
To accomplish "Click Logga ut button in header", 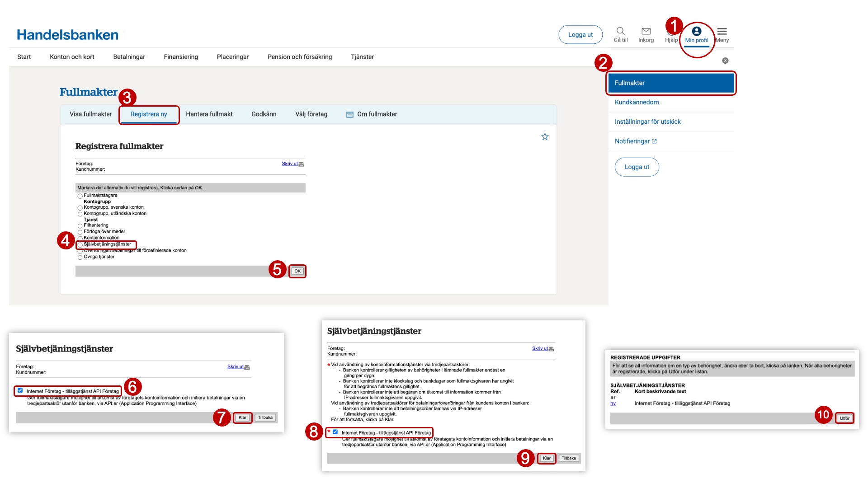I will coord(580,35).
